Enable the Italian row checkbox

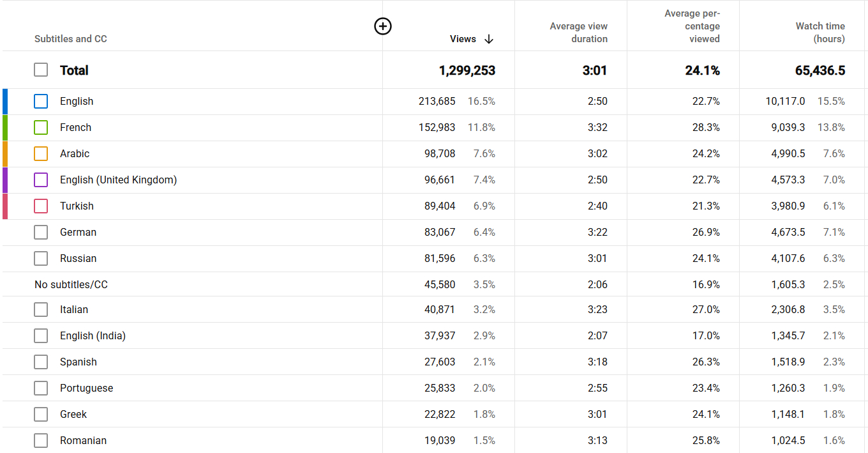click(41, 309)
